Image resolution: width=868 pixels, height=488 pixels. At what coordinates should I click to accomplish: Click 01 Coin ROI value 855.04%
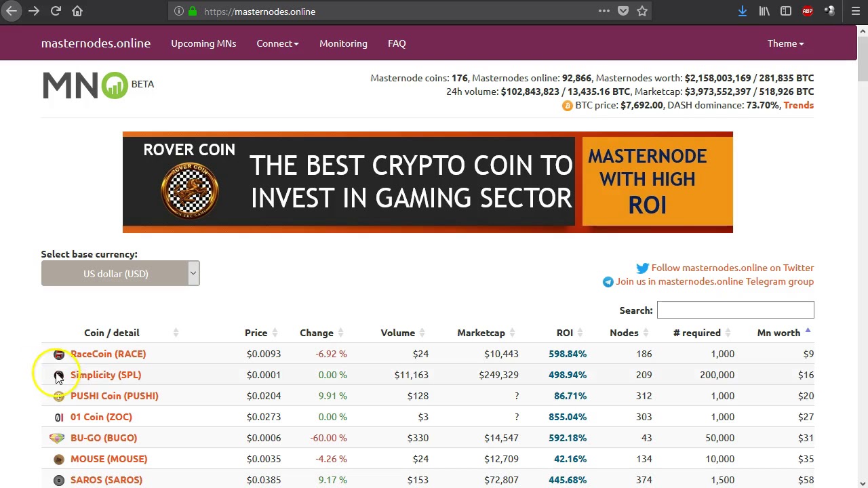568,417
